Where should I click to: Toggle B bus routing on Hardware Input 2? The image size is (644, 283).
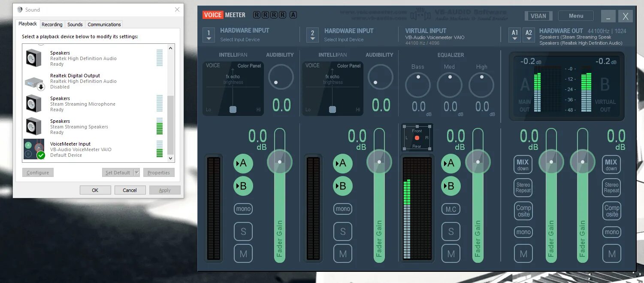(343, 186)
